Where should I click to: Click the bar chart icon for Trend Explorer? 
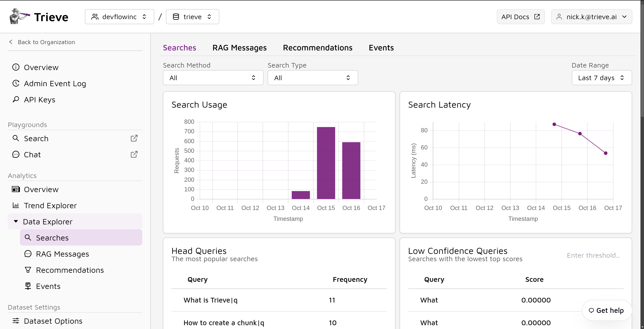coord(16,205)
